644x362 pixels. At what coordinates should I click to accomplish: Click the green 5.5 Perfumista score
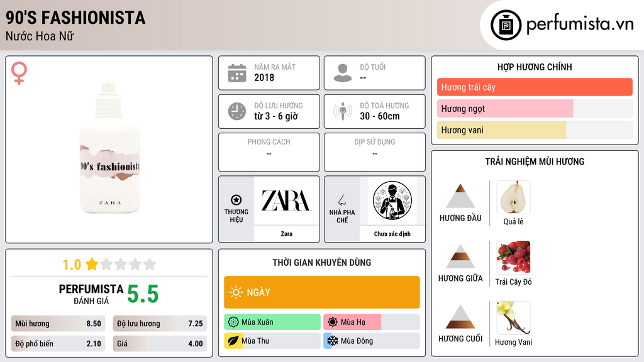(x=143, y=294)
